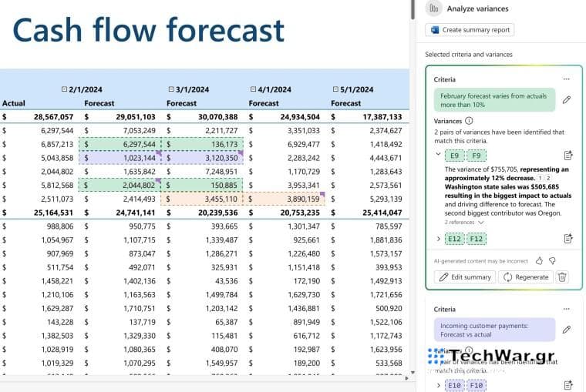Edit the February forecast criteria with pencil icon
This screenshot has height=392, width=586.
(567, 100)
